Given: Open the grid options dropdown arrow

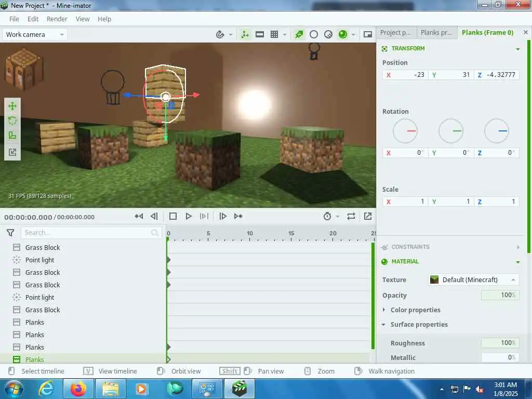Looking at the screenshot, I should (x=285, y=35).
